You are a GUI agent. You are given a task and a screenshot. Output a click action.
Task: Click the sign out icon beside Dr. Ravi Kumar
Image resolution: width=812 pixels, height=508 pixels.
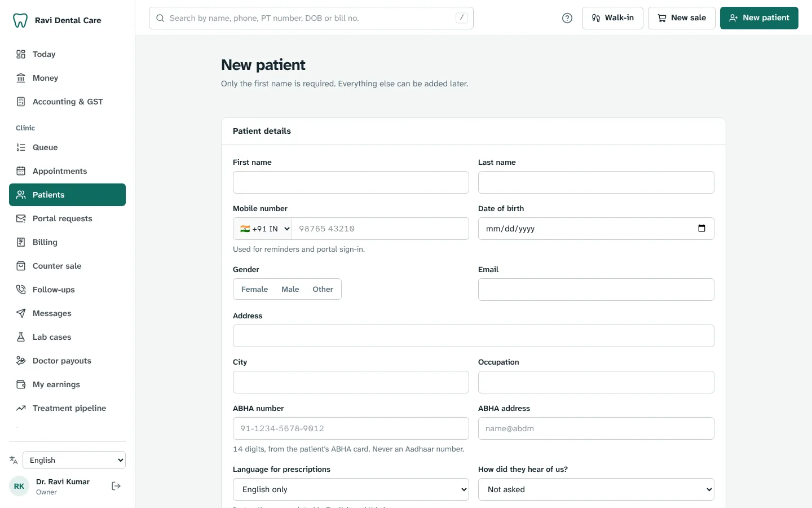pyautogui.click(x=116, y=486)
